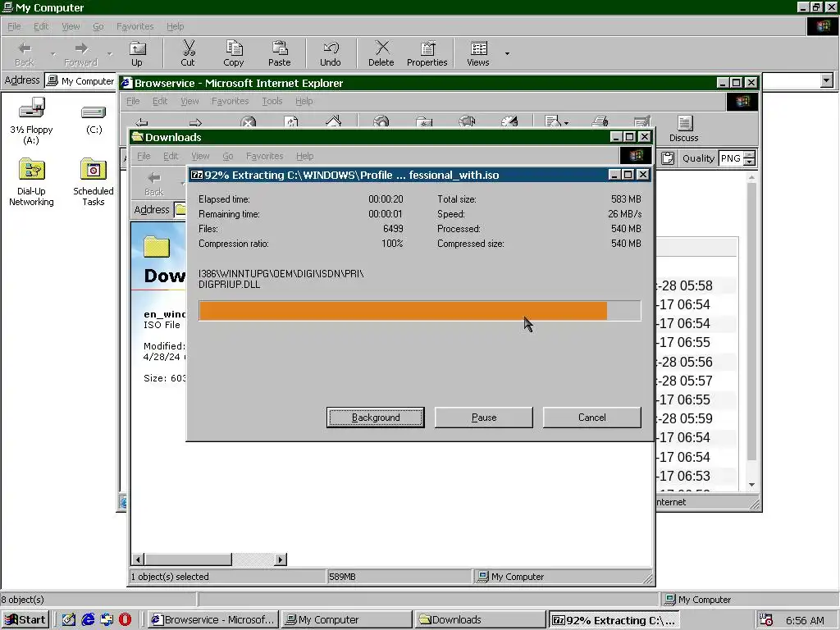
Task: Switch to 92% Extracting taskbar button
Action: click(x=614, y=620)
